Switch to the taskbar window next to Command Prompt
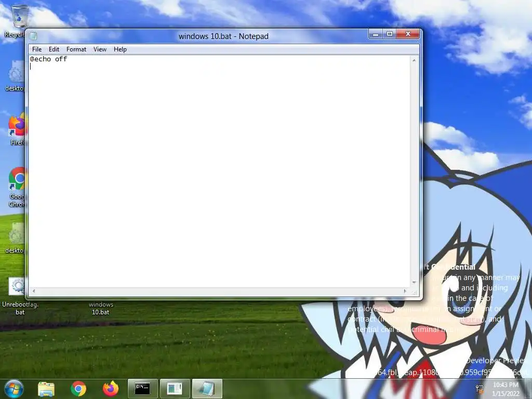This screenshot has width=532, height=399. point(175,389)
